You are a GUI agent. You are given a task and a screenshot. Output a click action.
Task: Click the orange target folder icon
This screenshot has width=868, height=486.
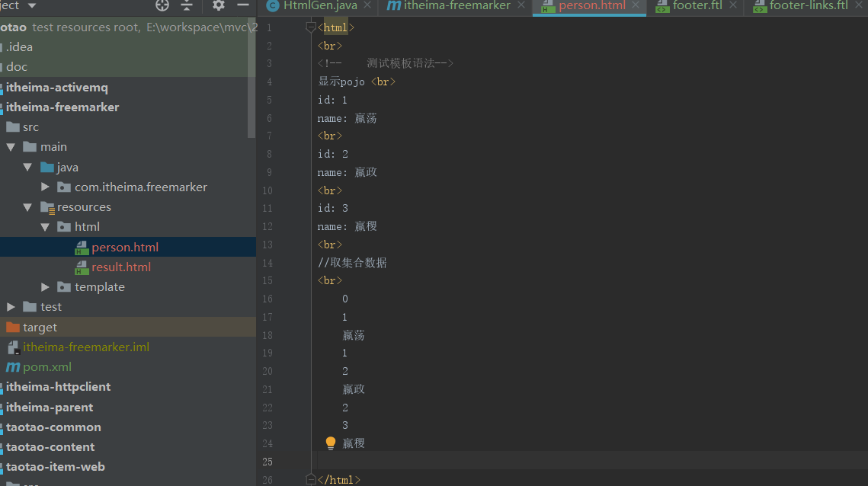point(13,327)
